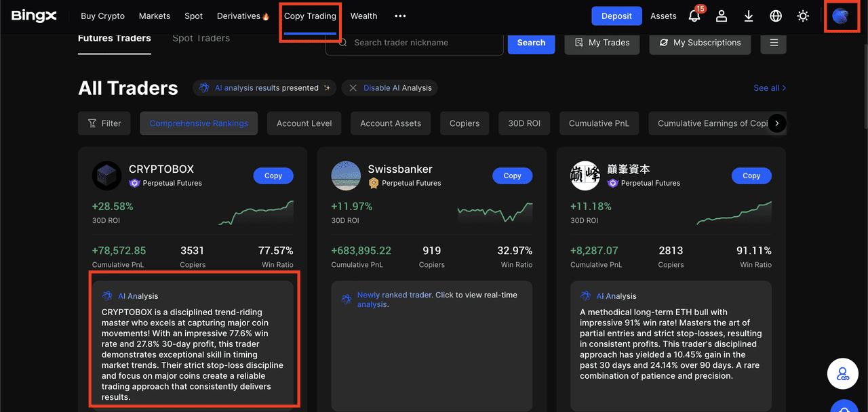Image resolution: width=868 pixels, height=412 pixels.
Task: Click the user account profile icon
Action: 722,16
